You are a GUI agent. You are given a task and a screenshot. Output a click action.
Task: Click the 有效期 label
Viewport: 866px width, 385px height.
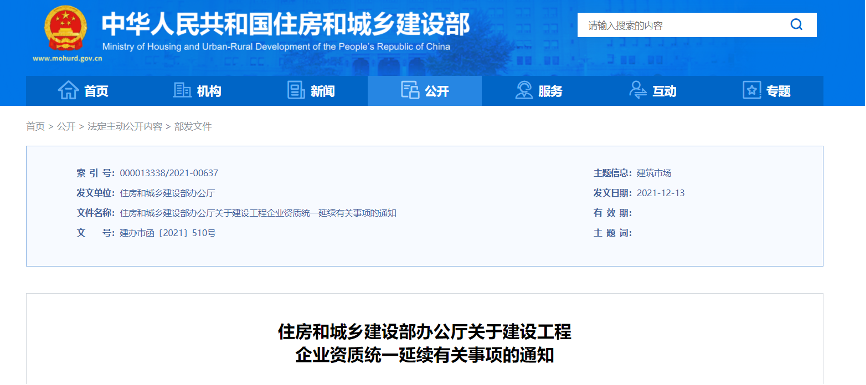point(612,213)
